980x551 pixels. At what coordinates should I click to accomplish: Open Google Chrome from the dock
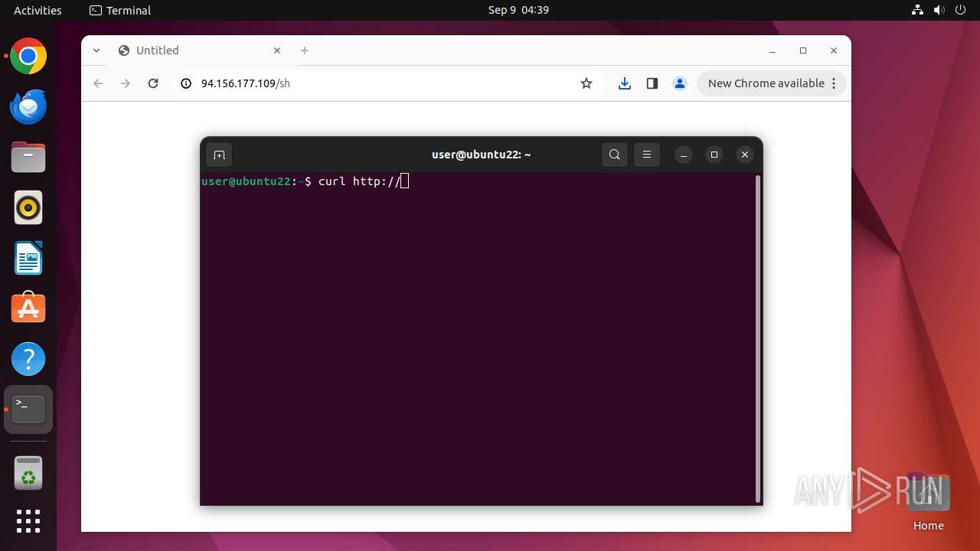click(x=28, y=57)
